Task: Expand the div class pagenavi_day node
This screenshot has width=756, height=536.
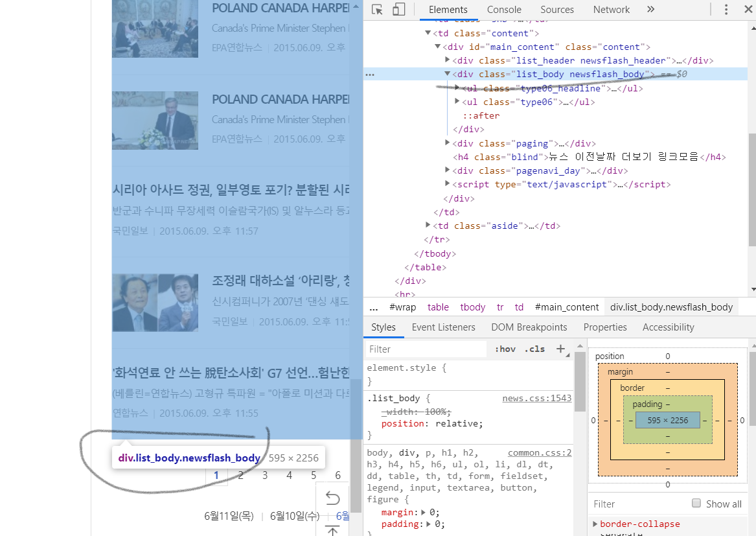Action: click(x=448, y=170)
